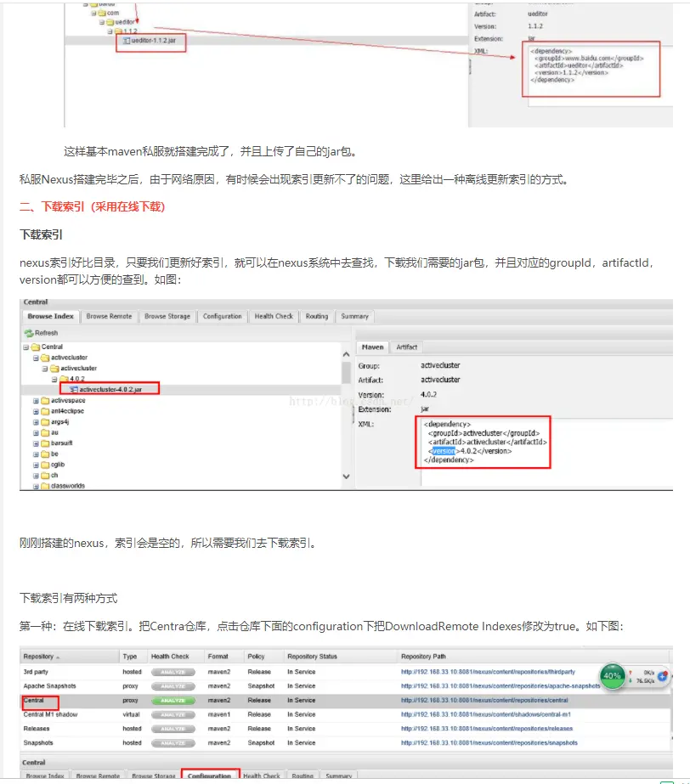This screenshot has width=690, height=784.
Task: Click ANALYZE button for 3rd party row
Action: click(x=173, y=672)
